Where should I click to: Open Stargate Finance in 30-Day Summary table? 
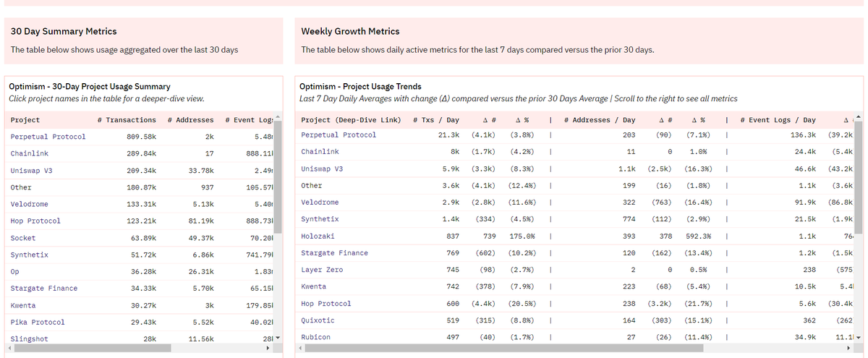pyautogui.click(x=44, y=289)
